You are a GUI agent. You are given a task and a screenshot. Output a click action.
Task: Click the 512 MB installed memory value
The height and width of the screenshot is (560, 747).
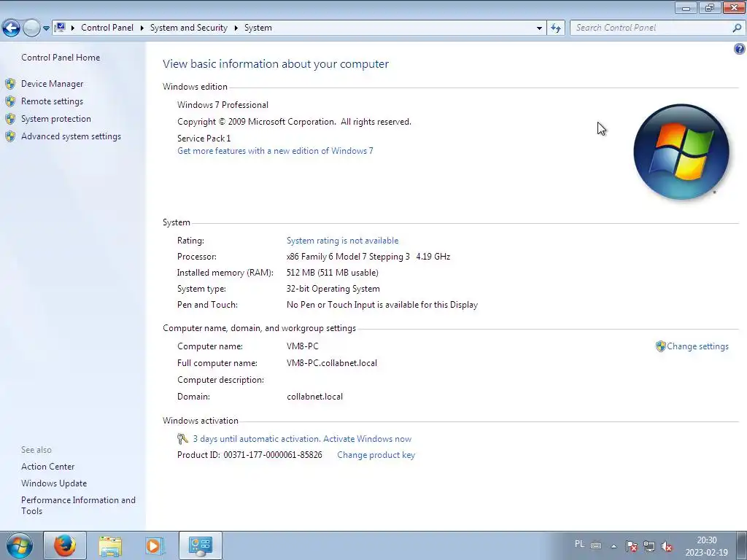tap(333, 273)
